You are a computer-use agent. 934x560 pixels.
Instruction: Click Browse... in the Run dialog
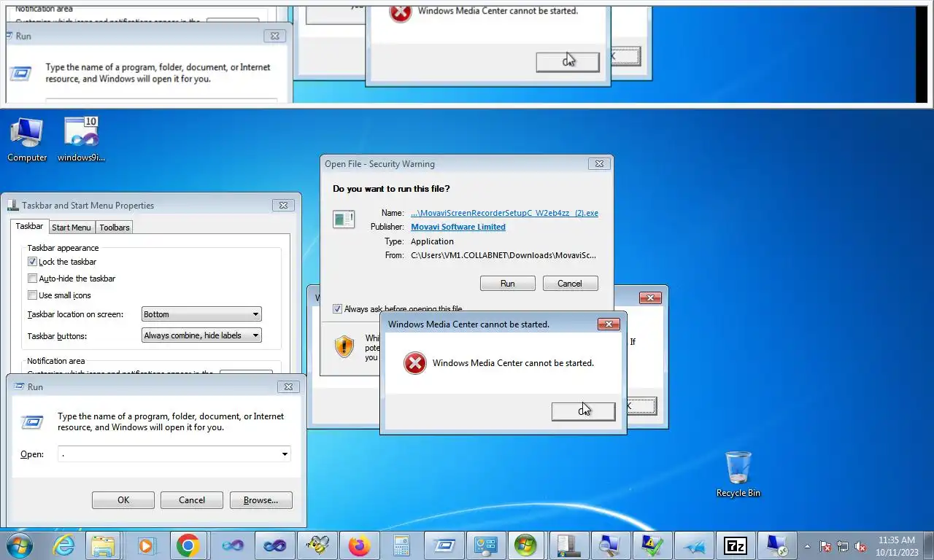pos(260,500)
